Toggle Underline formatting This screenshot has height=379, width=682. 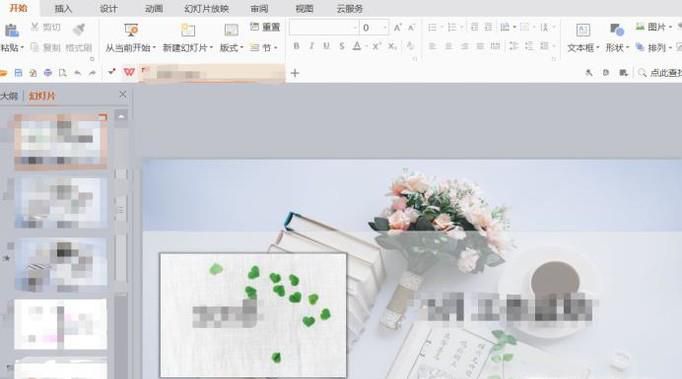coord(326,46)
